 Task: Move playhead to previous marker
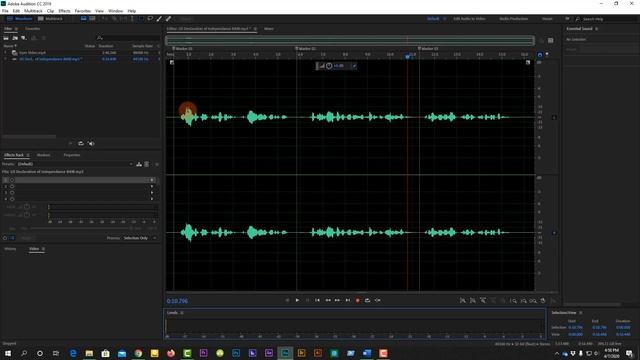point(318,300)
